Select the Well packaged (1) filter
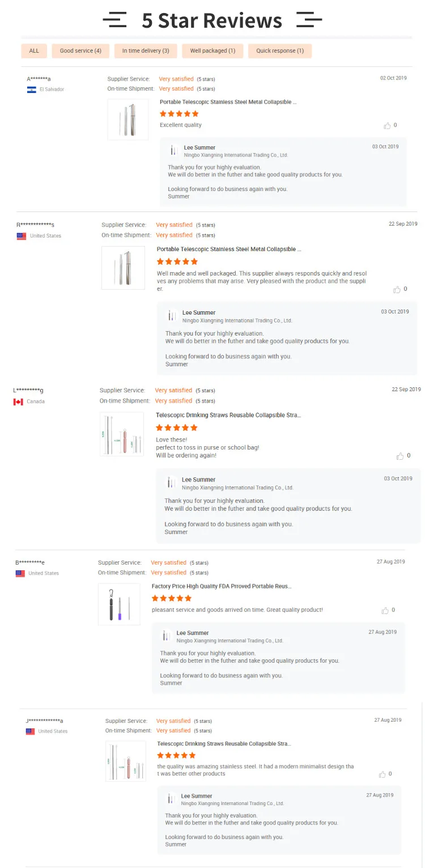 [x=212, y=51]
